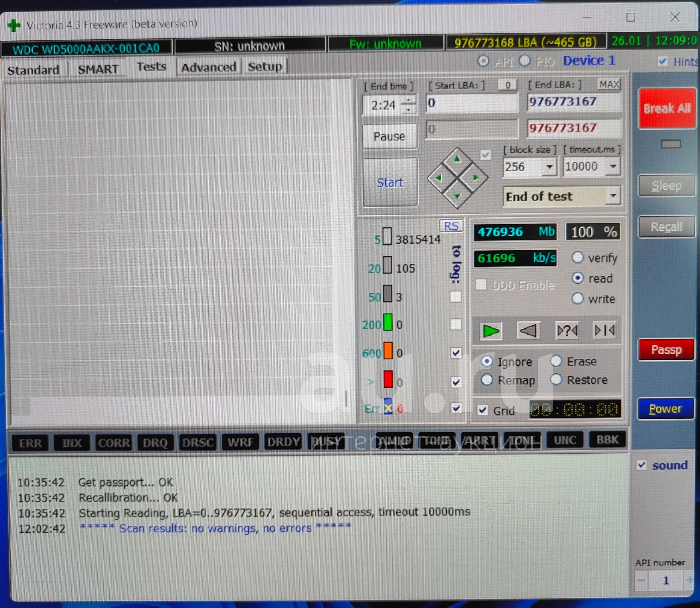700x608 pixels.
Task: Toggle to-log checkbox for 600 ms blocks
Action: 456,353
